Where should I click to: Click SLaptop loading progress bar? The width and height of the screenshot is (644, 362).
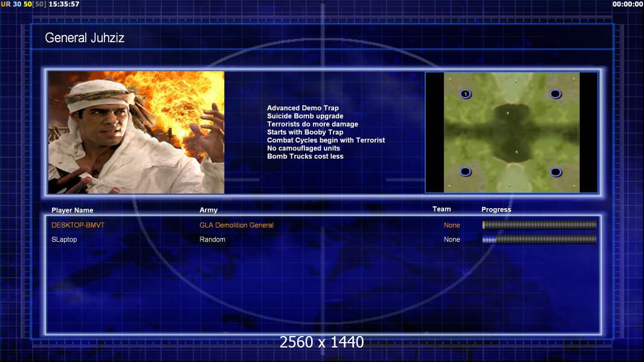click(539, 240)
